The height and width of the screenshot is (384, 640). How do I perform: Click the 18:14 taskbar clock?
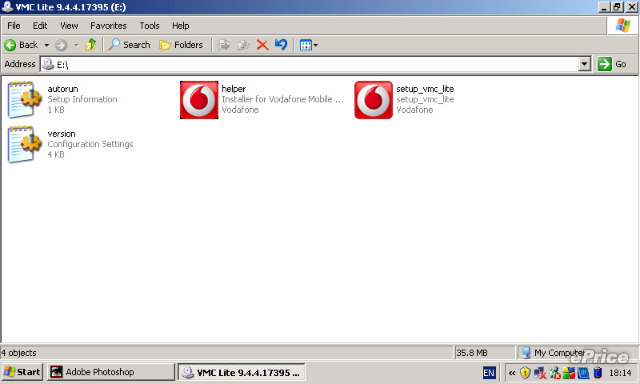tap(620, 373)
